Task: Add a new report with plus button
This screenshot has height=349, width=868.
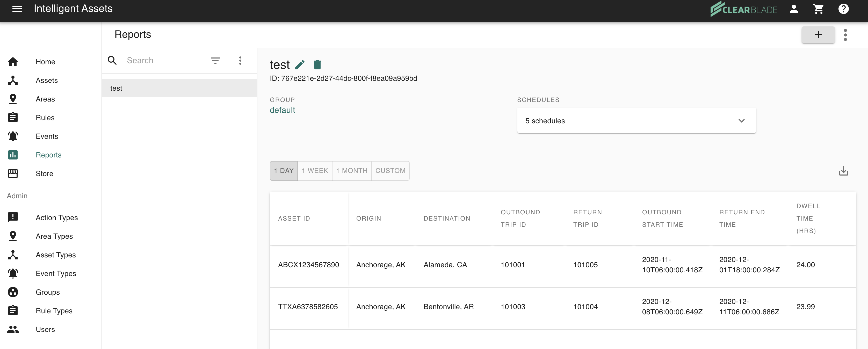Action: coord(818,35)
